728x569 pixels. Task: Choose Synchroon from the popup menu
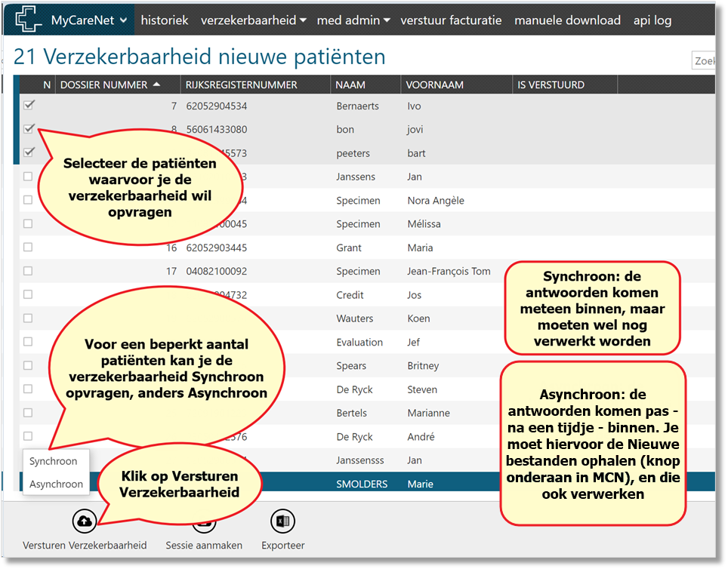pyautogui.click(x=54, y=461)
